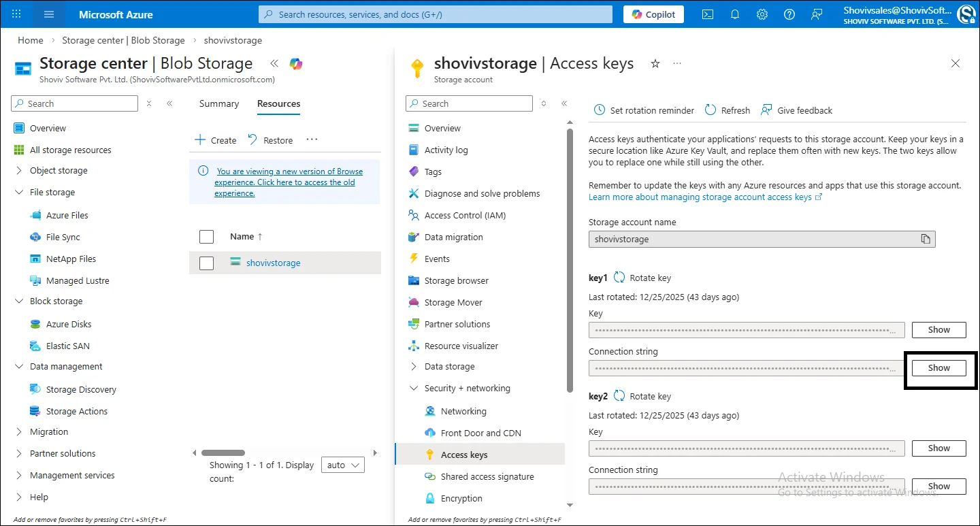Click the Create button

click(216, 140)
